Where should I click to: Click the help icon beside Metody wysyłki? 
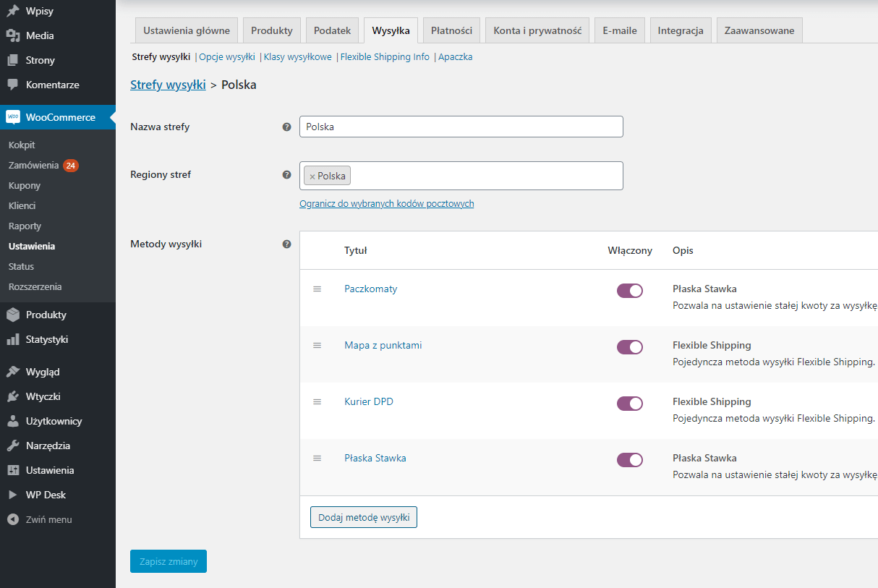(286, 244)
